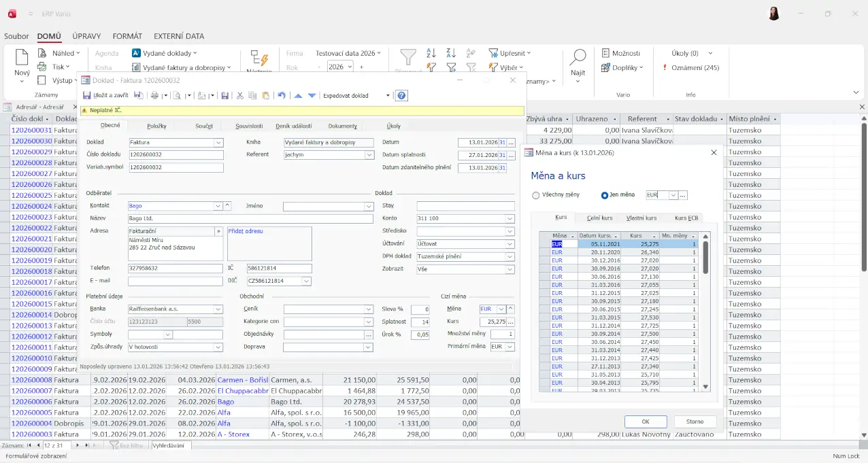
Task: Select the Jen měna radio button
Action: tap(604, 195)
